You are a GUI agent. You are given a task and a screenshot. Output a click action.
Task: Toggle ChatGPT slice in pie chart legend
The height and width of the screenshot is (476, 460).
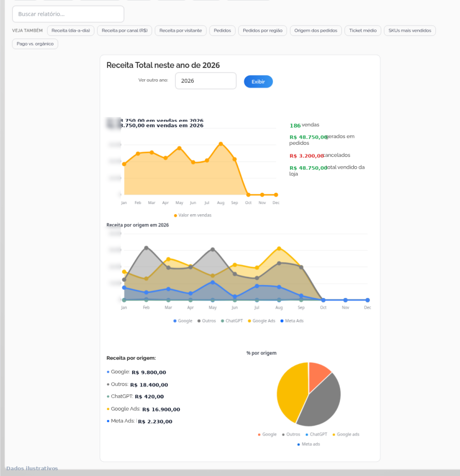coord(316,435)
